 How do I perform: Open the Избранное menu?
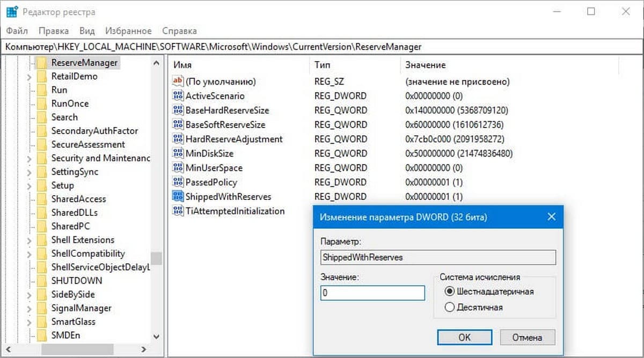tap(128, 31)
